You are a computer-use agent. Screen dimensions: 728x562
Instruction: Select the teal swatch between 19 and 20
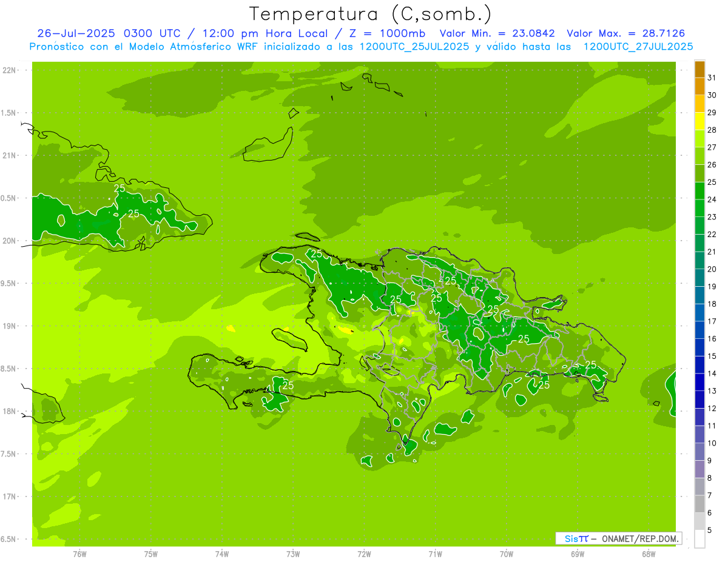[x=699, y=278]
